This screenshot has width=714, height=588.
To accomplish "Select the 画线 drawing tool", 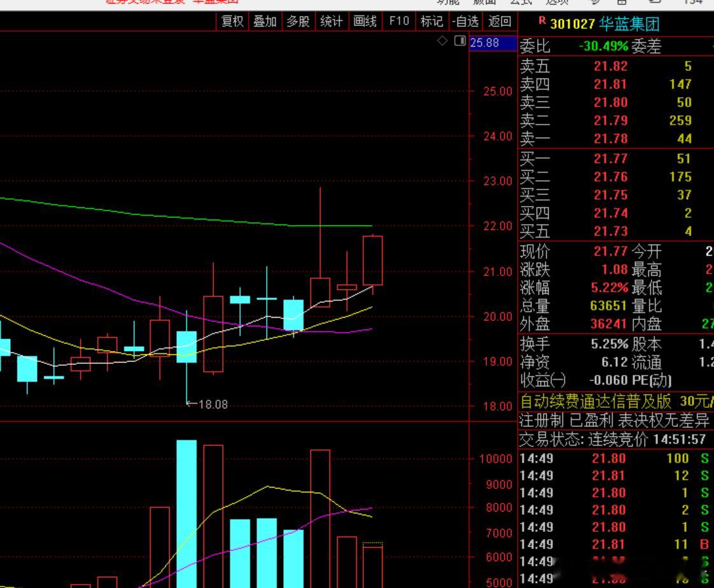I will 365,22.
